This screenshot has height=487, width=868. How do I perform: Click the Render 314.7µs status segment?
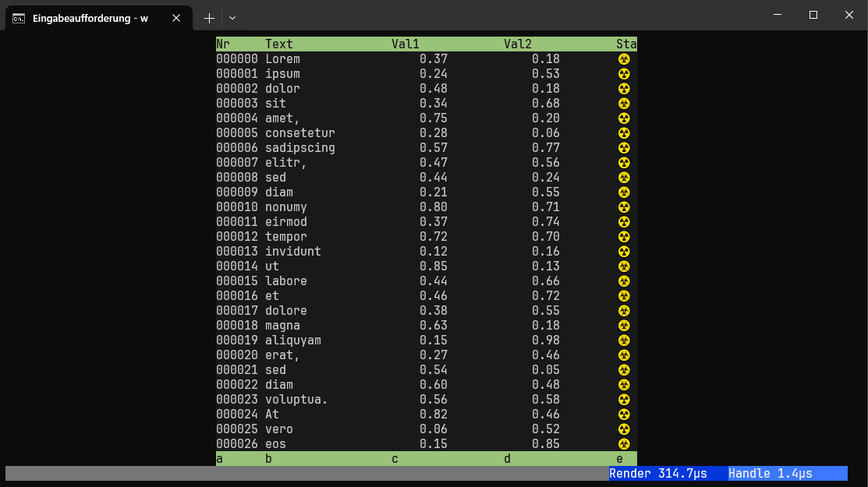657,473
